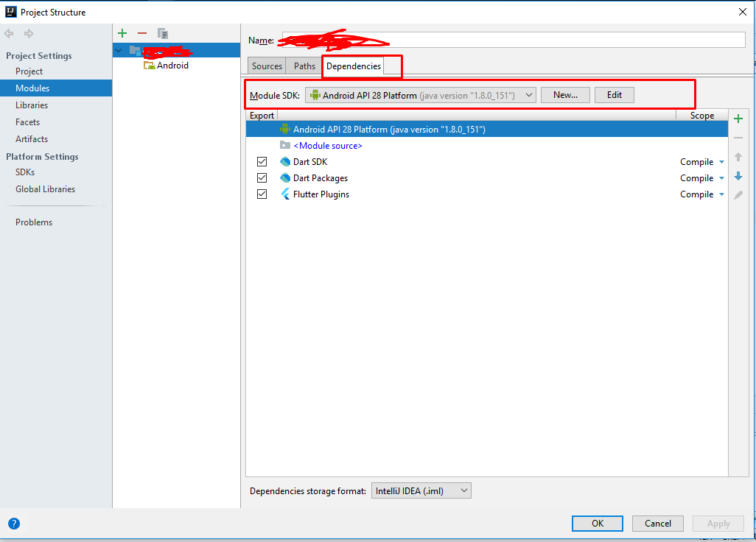Click the green plus to add module
The image size is (756, 542).
click(122, 33)
